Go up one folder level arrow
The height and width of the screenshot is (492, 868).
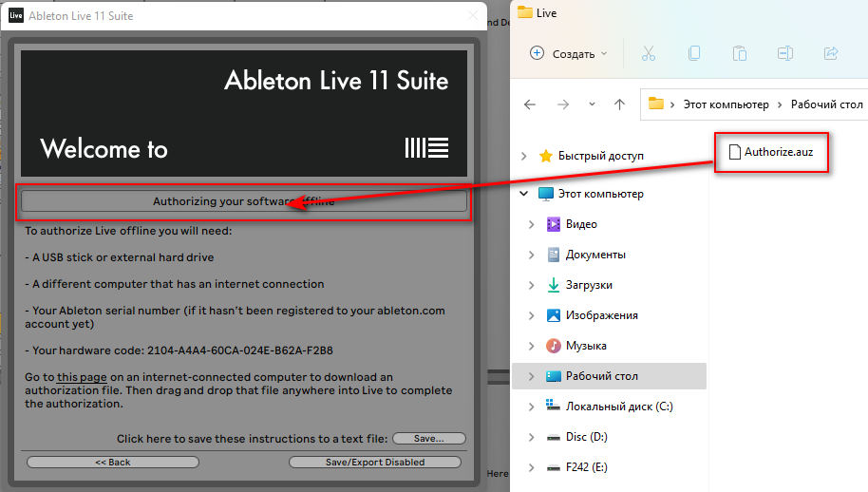[619, 104]
